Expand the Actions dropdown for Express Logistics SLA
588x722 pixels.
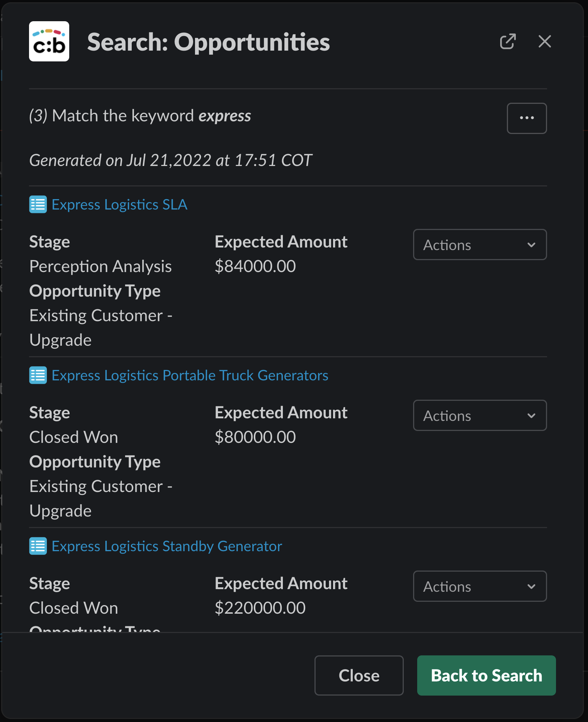[x=479, y=245]
